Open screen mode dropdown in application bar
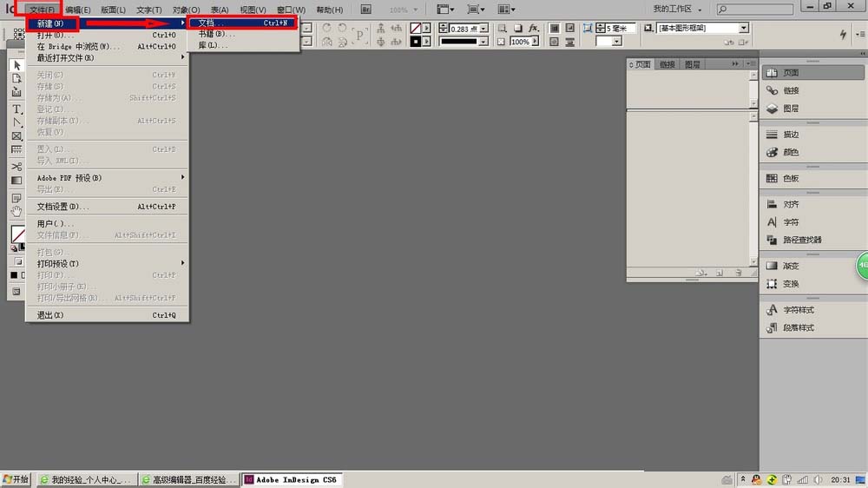The width and height of the screenshot is (868, 488). click(x=476, y=10)
